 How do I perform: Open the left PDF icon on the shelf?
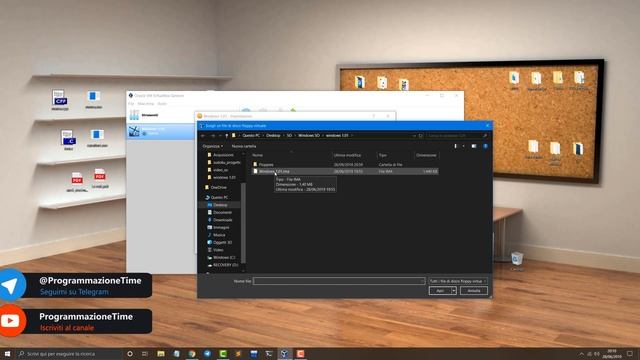[x=77, y=182]
